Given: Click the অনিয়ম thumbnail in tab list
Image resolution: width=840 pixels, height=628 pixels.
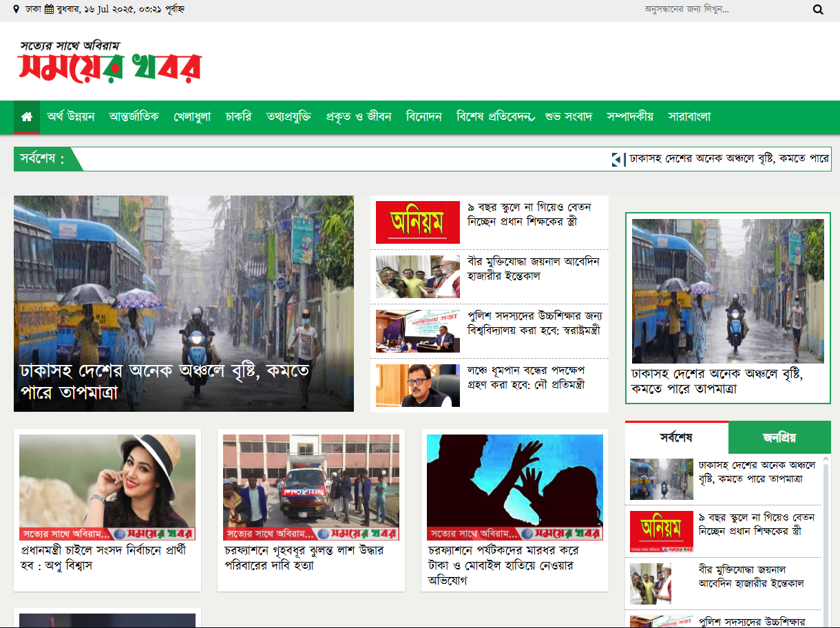Looking at the screenshot, I should pos(662,532).
